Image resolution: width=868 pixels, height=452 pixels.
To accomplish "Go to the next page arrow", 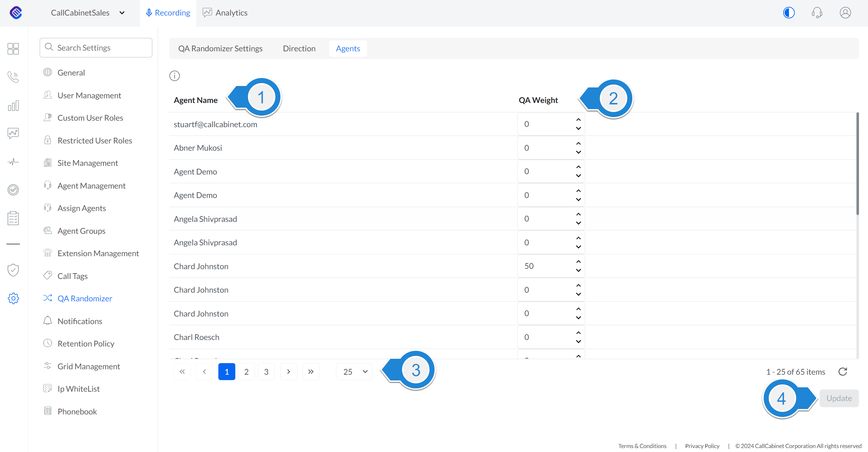I will 289,372.
